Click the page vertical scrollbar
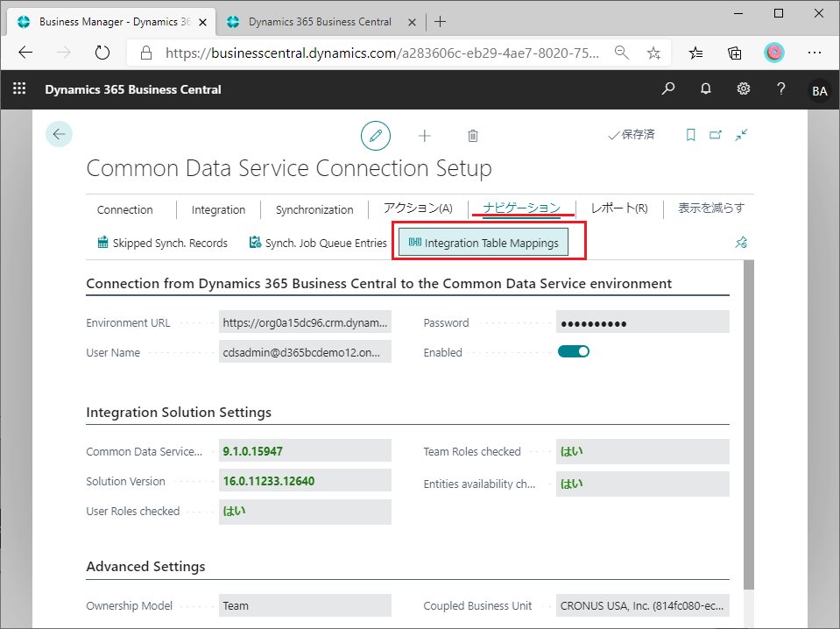 coord(749,426)
